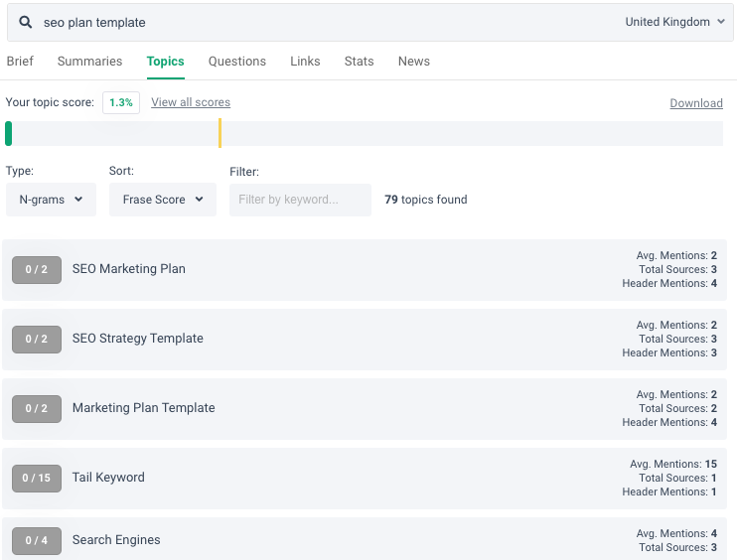Select the SEO Strategy Template topic
This screenshot has height=560, width=737.
[x=138, y=339]
